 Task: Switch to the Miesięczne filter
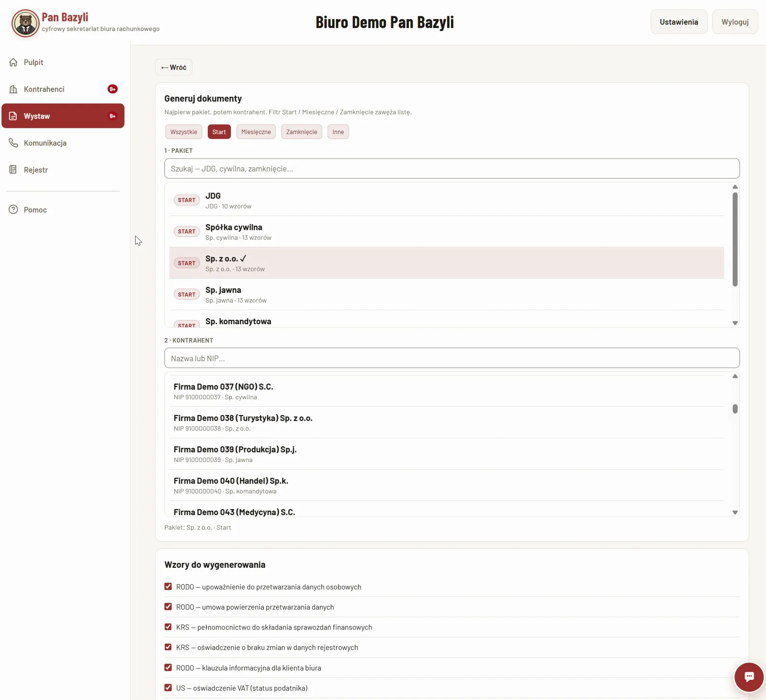pyautogui.click(x=256, y=132)
